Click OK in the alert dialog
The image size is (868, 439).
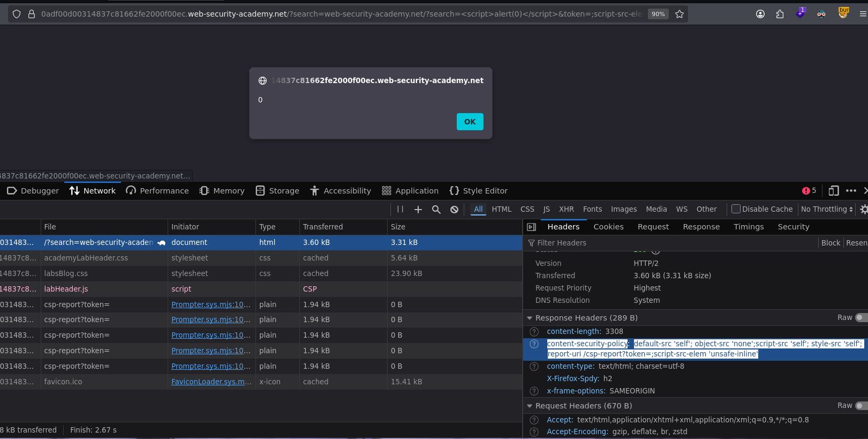click(x=470, y=122)
